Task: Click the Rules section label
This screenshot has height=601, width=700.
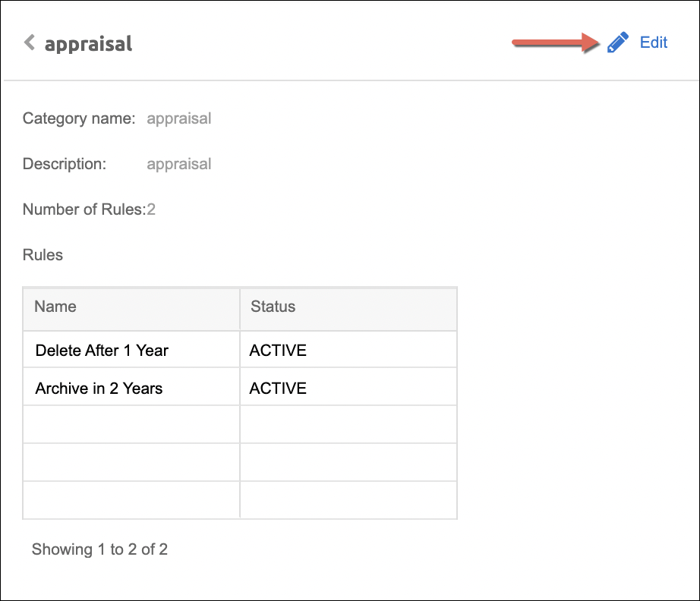Action: click(x=43, y=255)
